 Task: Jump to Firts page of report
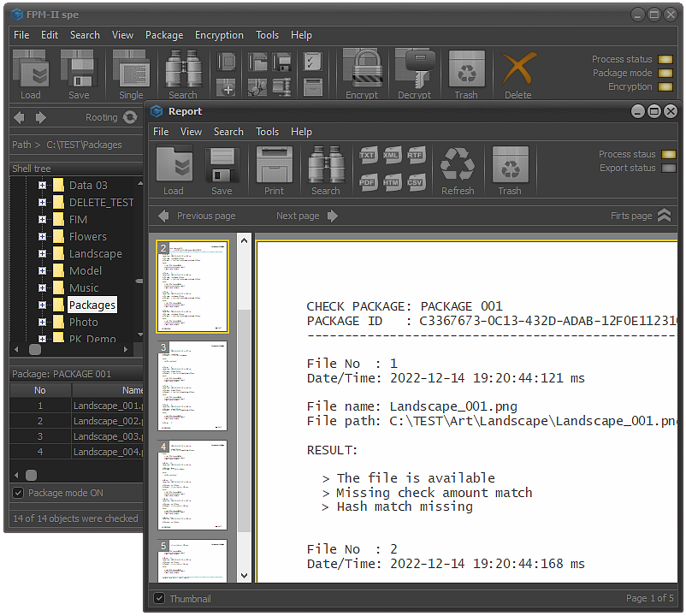[x=641, y=216]
